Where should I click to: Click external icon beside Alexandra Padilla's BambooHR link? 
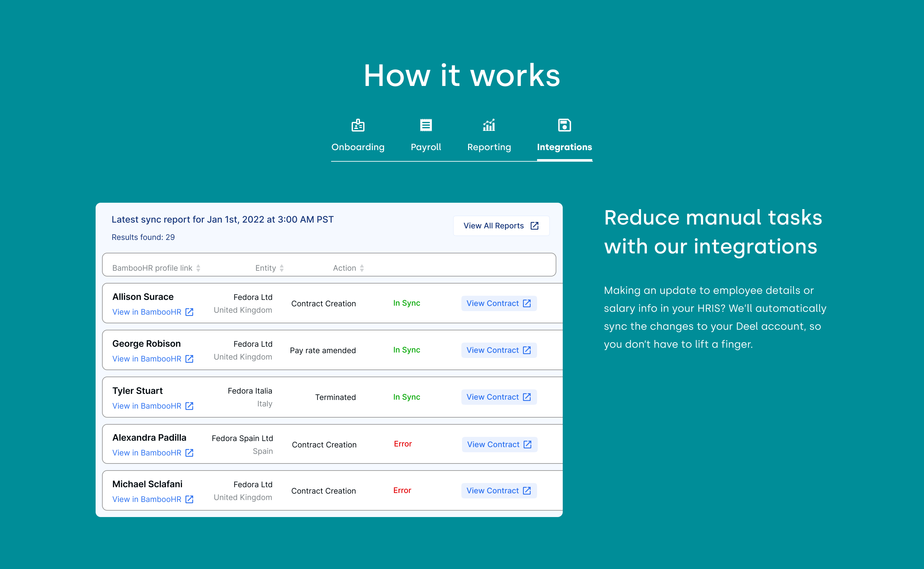(189, 453)
